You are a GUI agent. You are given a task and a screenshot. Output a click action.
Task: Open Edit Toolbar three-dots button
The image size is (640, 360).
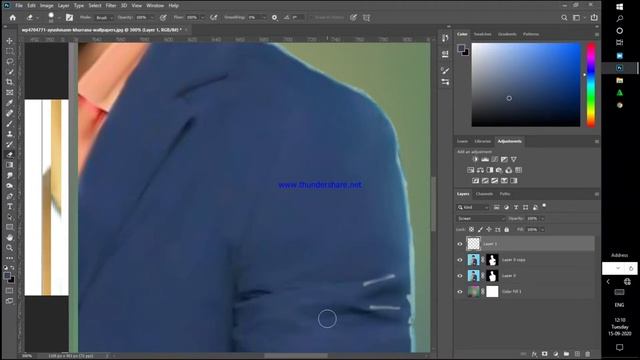click(x=9, y=258)
